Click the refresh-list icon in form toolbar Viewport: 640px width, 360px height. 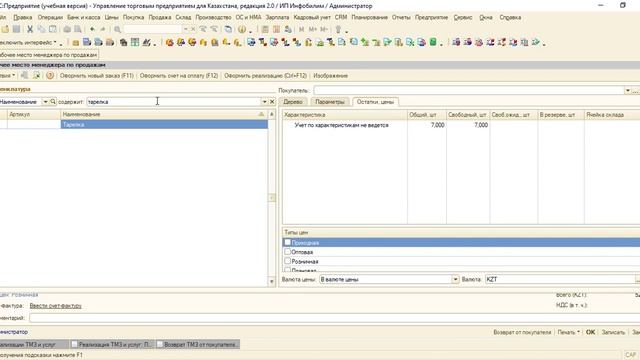tap(36, 76)
